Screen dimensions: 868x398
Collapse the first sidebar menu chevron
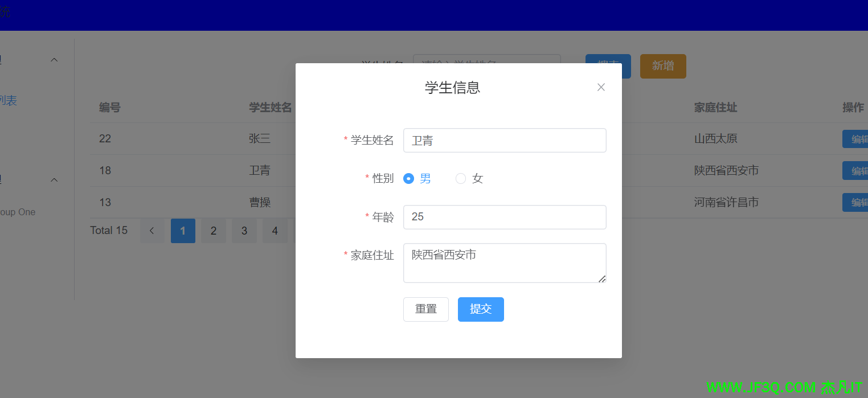point(54,60)
